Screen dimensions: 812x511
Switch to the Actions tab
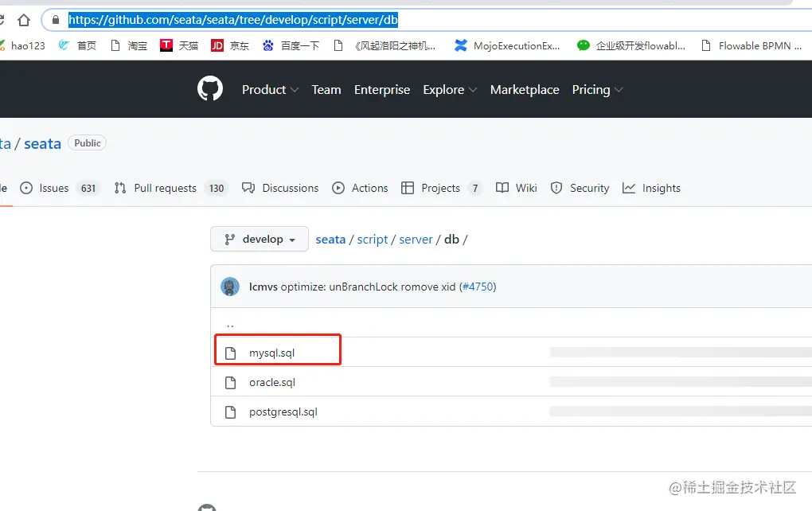coord(360,188)
